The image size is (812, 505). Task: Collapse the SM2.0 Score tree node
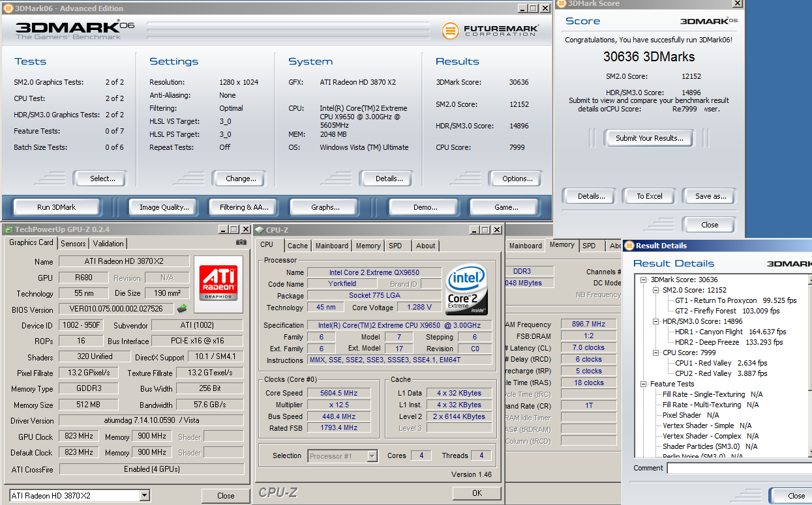[657, 290]
